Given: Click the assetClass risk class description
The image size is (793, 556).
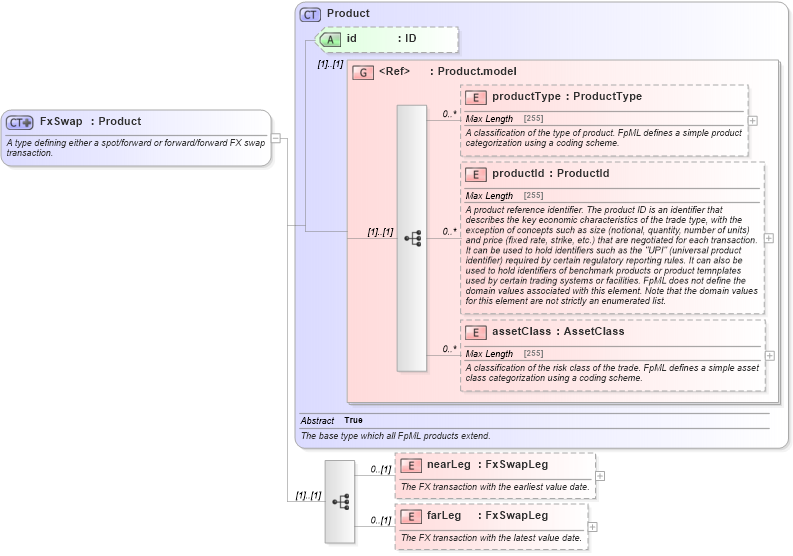Looking at the screenshot, I should (612, 373).
